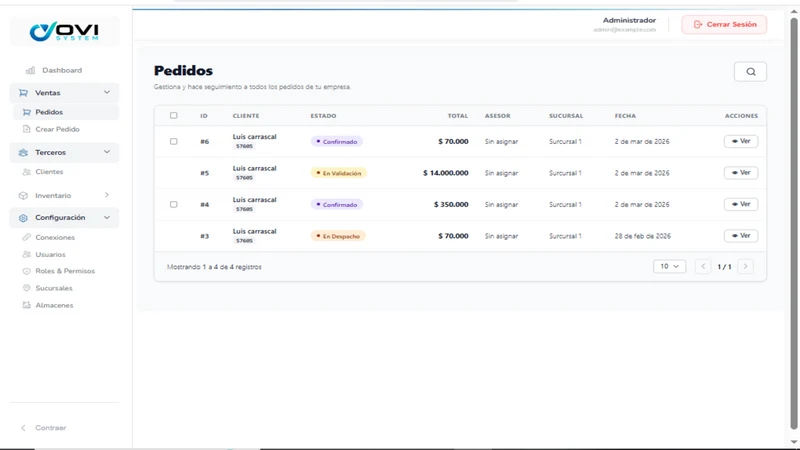Click the Pedidos cart icon in sidebar
This screenshot has height=450, width=800.
point(27,112)
